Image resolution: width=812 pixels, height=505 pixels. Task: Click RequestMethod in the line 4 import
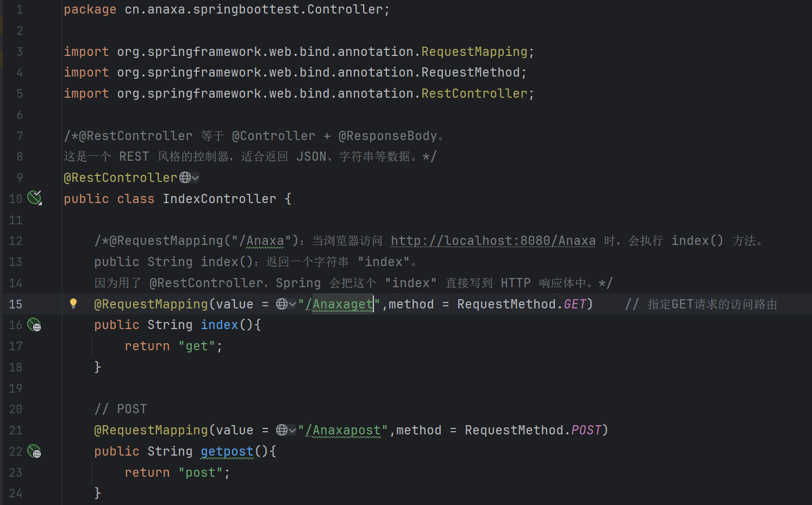(471, 72)
